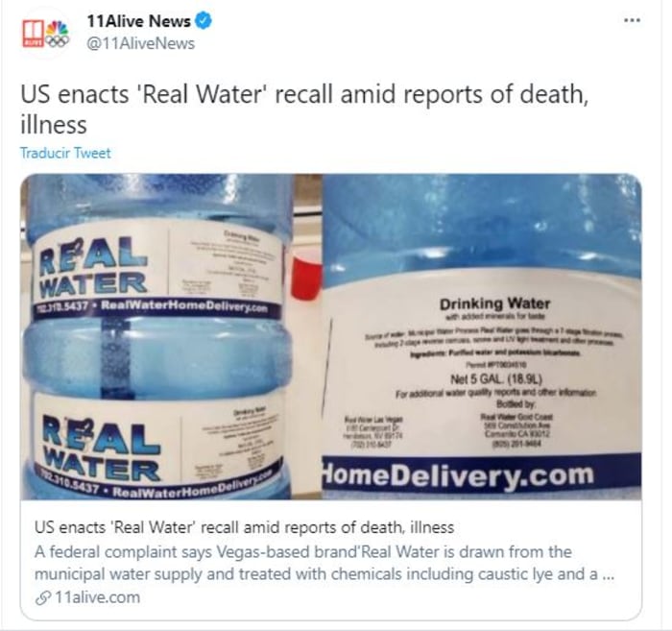Open the 11Alive News profile avatar
The width and height of the screenshot is (672, 631).
(45, 33)
